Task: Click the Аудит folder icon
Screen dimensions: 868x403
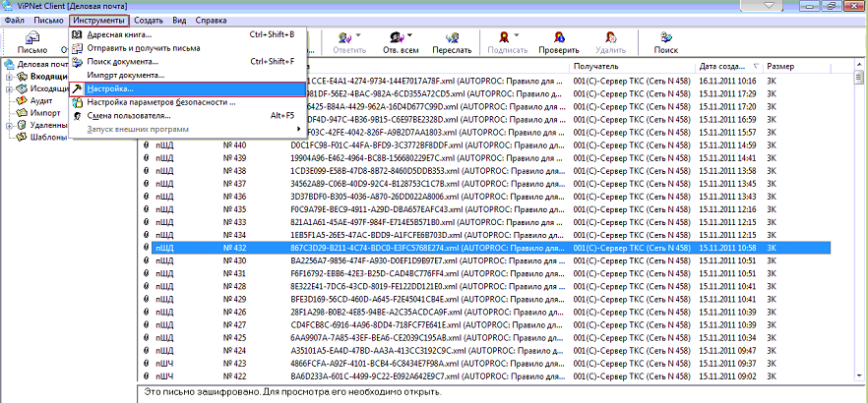Action: point(22,101)
